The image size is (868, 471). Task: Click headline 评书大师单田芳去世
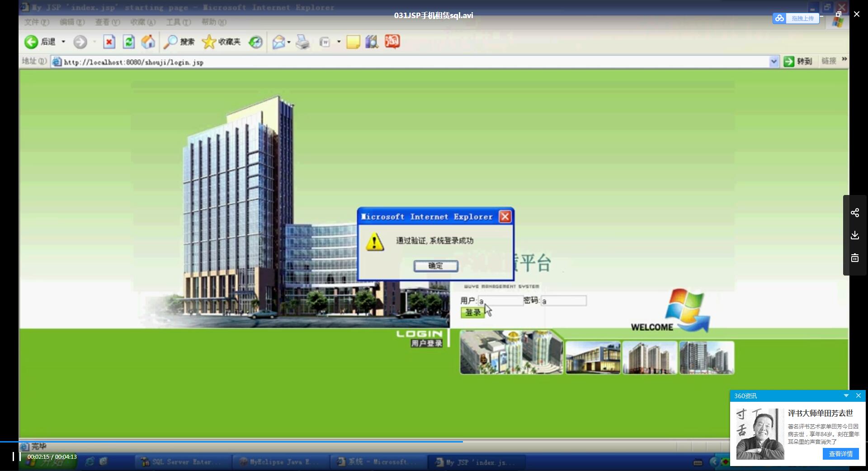pyautogui.click(x=820, y=413)
